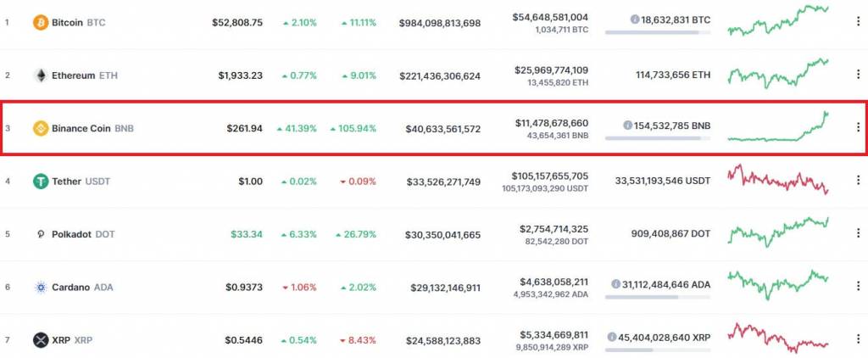The width and height of the screenshot is (868, 358).
Task: Click the Cardano logo icon
Action: [x=40, y=288]
